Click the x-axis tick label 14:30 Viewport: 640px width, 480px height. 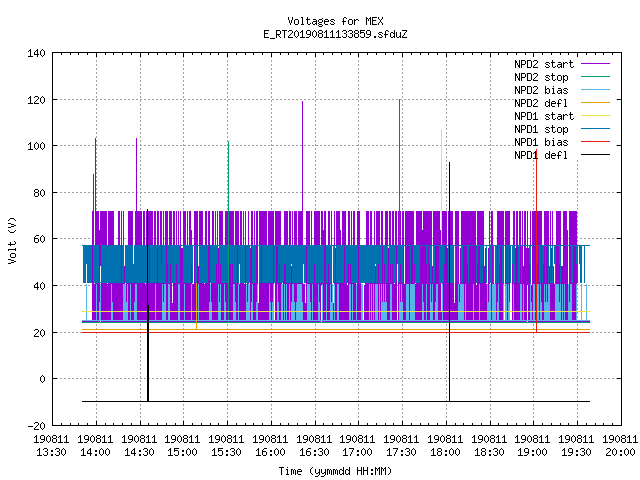[x=139, y=452]
